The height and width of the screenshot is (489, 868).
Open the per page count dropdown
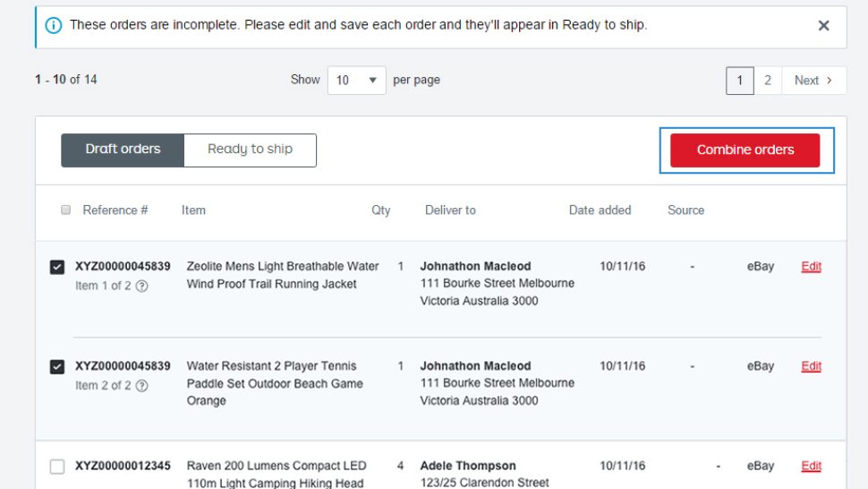(356, 81)
